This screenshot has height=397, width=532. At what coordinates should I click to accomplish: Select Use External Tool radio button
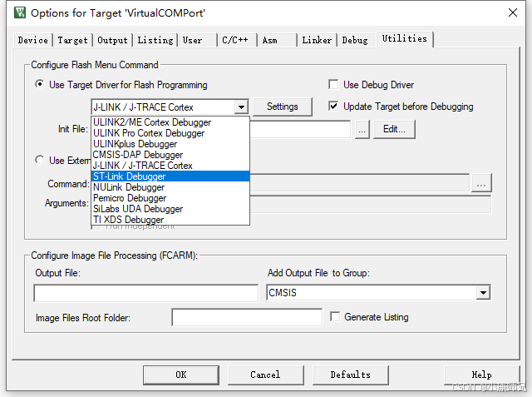[x=40, y=160]
